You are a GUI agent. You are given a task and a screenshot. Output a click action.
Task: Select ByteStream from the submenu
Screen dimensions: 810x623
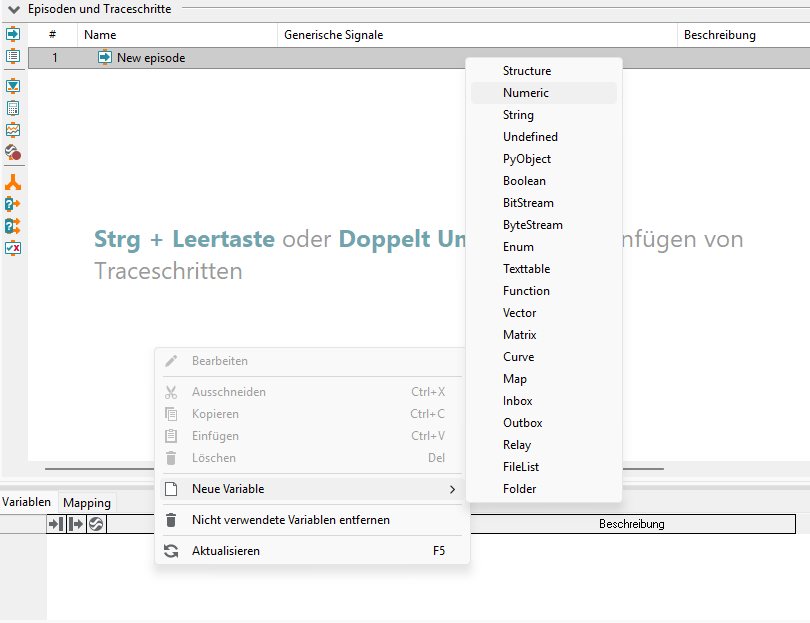[544, 225]
